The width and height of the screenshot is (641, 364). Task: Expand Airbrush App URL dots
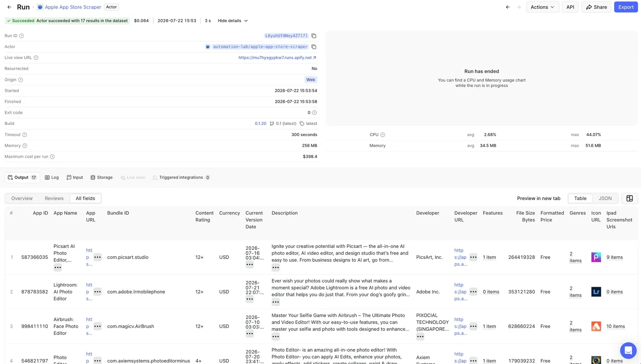pyautogui.click(x=97, y=326)
